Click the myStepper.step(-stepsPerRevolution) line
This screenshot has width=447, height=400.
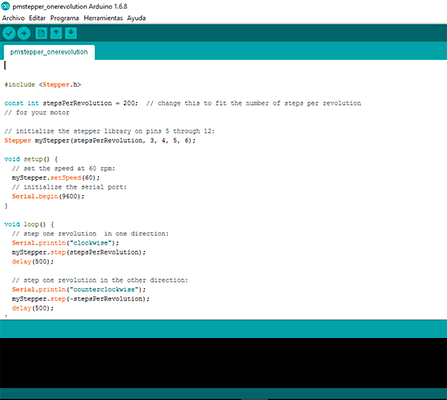(x=81, y=299)
